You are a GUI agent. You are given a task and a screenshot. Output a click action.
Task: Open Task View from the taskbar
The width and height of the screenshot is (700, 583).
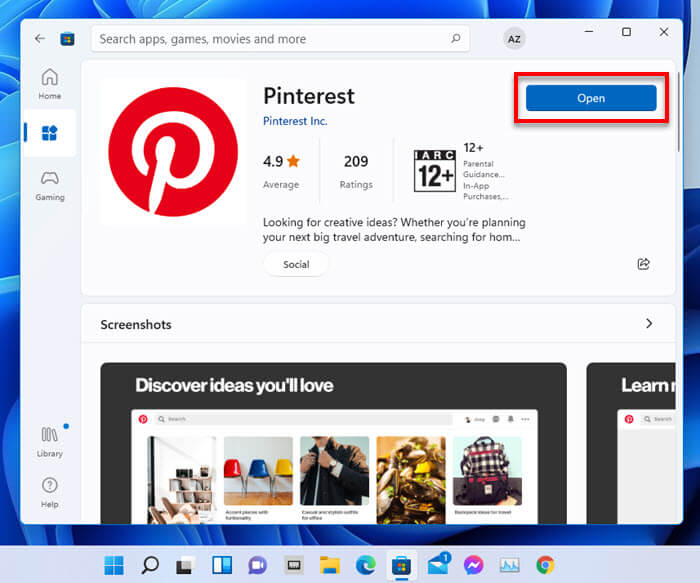coord(186,565)
